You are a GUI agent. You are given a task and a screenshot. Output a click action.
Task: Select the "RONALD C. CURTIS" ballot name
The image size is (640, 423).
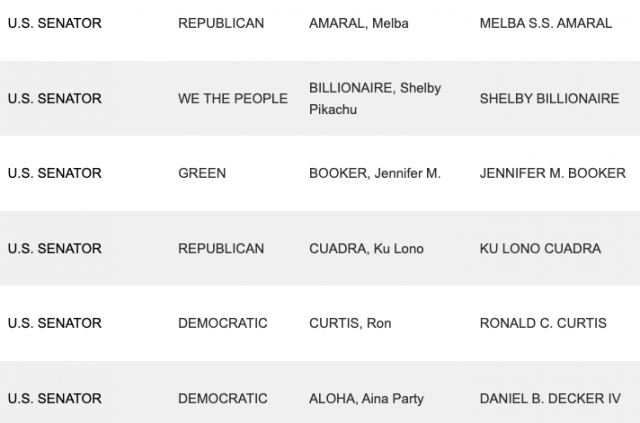tap(543, 323)
